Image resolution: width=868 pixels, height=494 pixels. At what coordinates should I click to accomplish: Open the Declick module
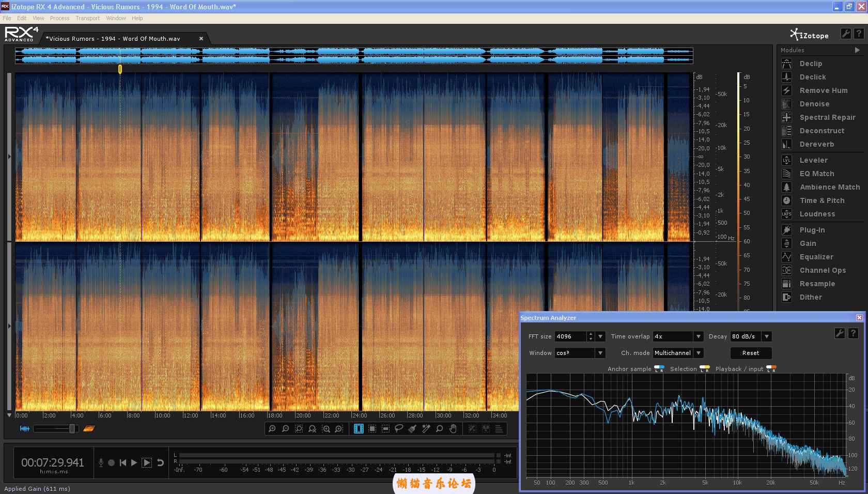(x=812, y=77)
